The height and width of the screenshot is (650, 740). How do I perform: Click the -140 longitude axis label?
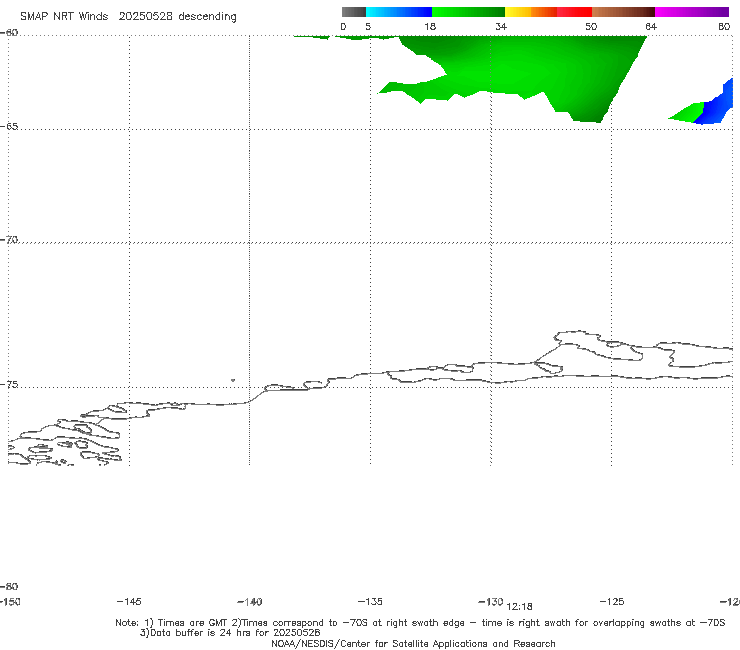pyautogui.click(x=250, y=602)
